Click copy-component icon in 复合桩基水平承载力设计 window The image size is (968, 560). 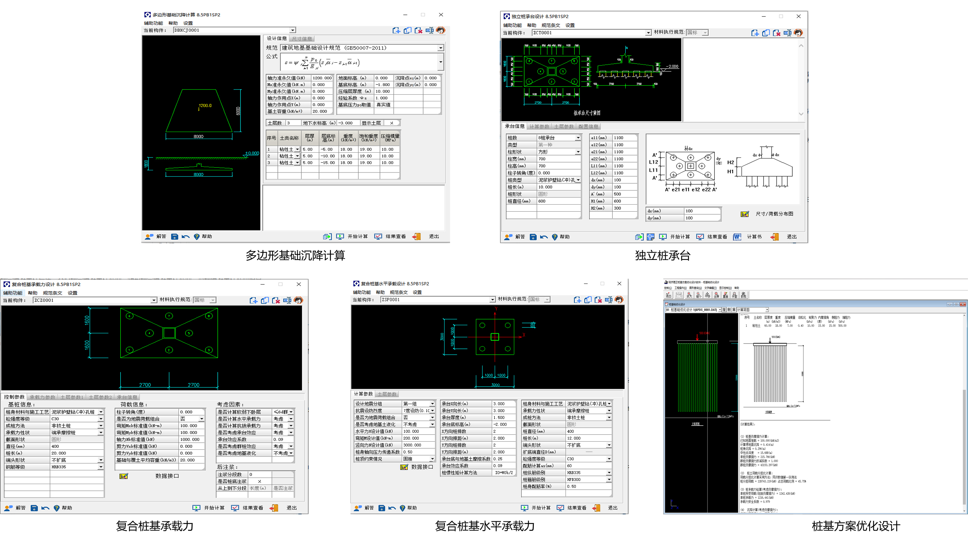pos(588,300)
